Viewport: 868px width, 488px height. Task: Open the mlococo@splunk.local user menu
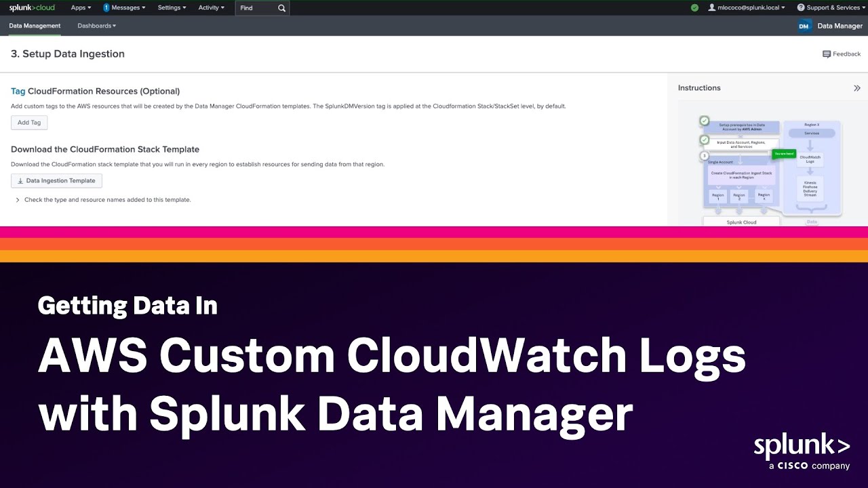pos(747,7)
